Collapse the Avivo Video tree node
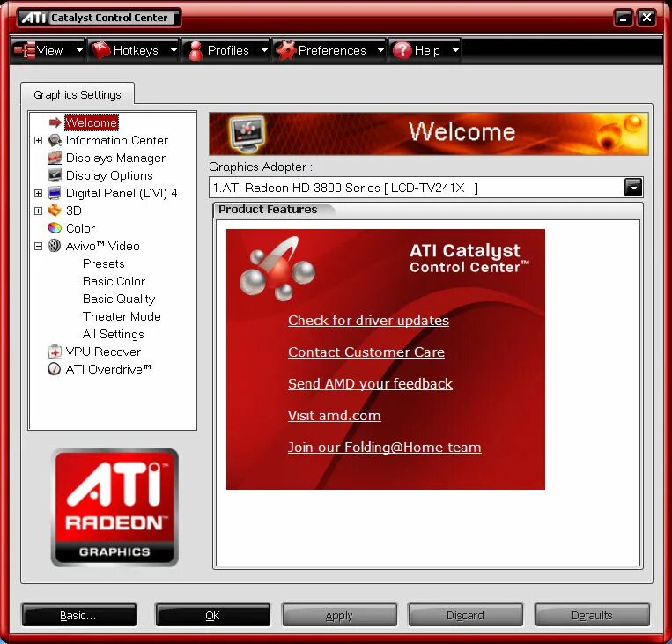 (x=39, y=246)
